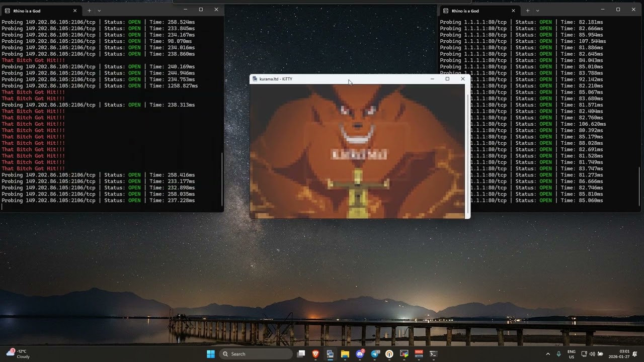Open new-tab dropdown in the 1.1.1.1 terminal
The width and height of the screenshot is (644, 362).
click(537, 11)
